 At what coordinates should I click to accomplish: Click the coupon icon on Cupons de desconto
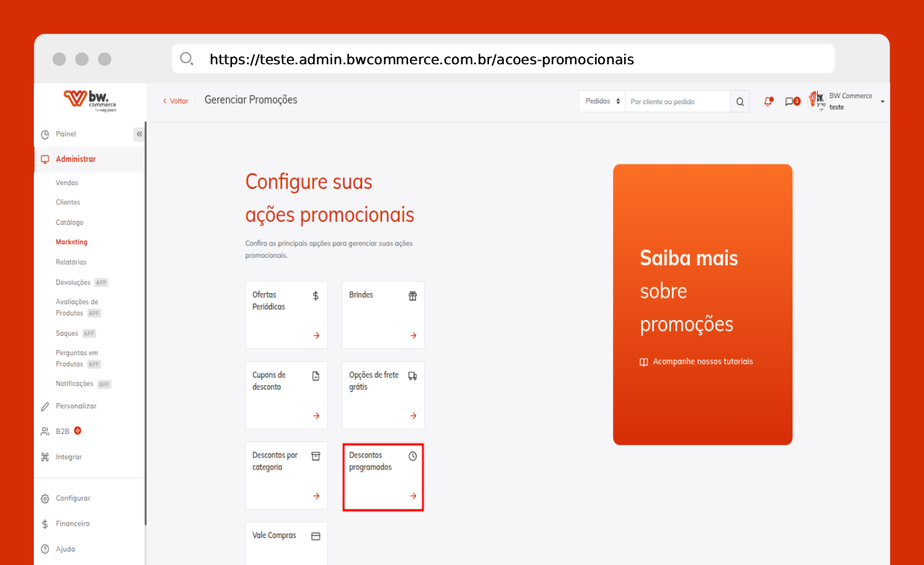point(316,376)
